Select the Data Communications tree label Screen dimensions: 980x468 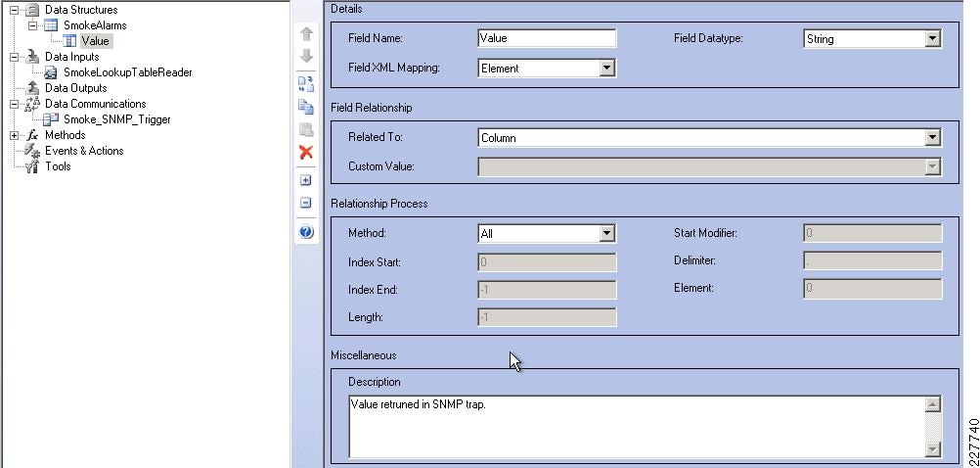point(95,104)
